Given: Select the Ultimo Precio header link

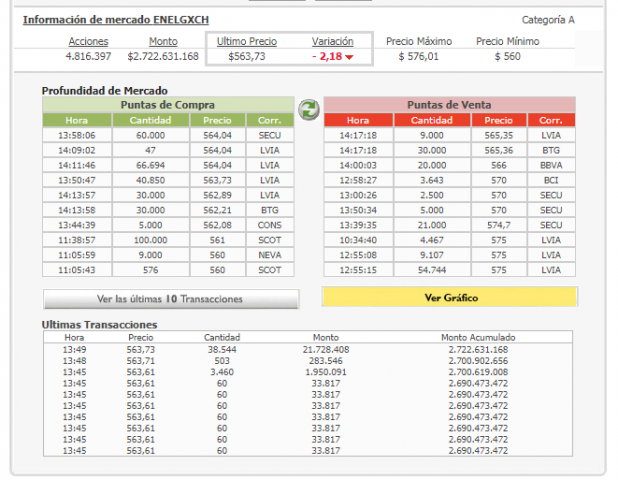Looking at the screenshot, I should [x=246, y=41].
